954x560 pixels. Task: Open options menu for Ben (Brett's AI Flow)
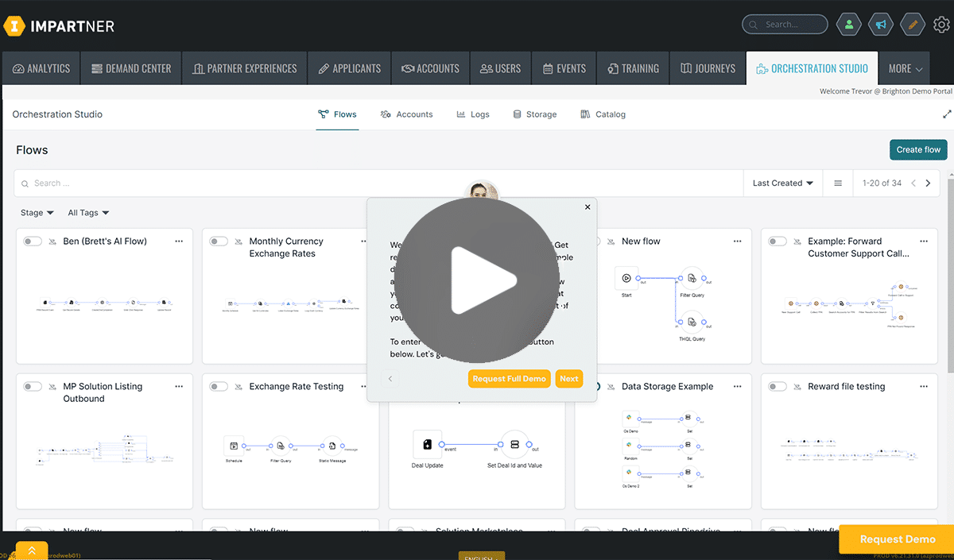pos(179,241)
